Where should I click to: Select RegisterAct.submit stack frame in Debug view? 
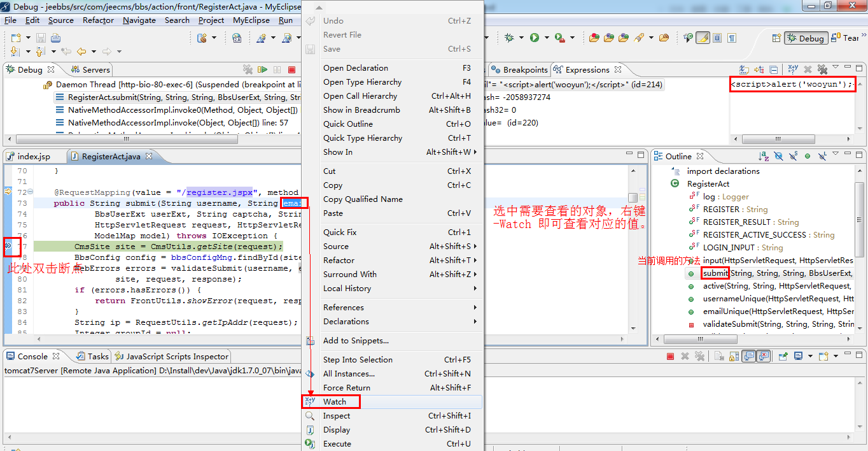click(178, 97)
